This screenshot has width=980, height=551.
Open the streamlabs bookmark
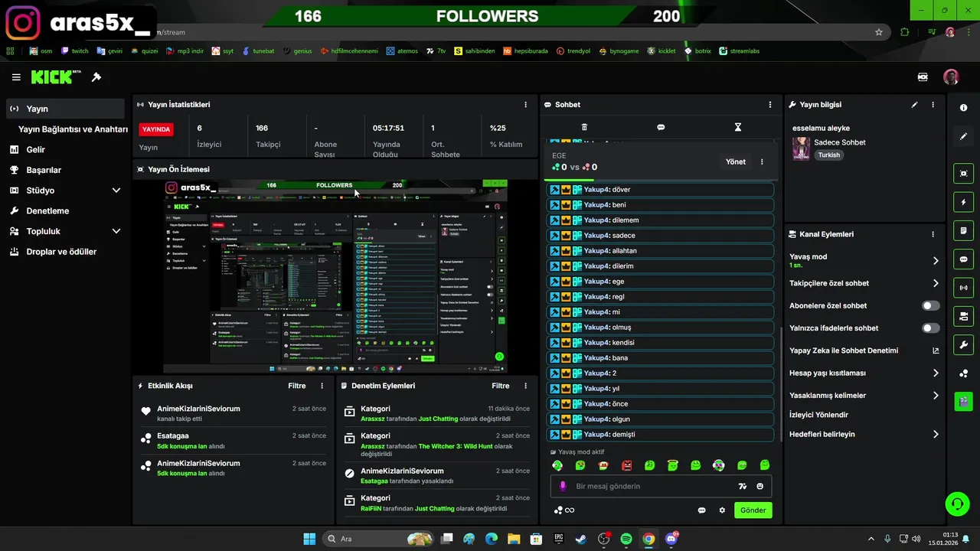pos(740,51)
